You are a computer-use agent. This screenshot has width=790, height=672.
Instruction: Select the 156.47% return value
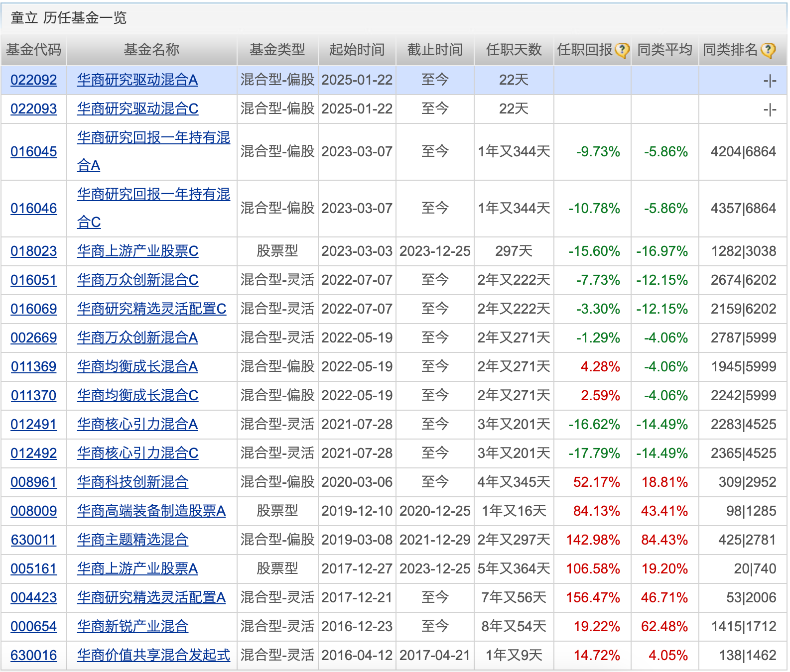click(593, 597)
